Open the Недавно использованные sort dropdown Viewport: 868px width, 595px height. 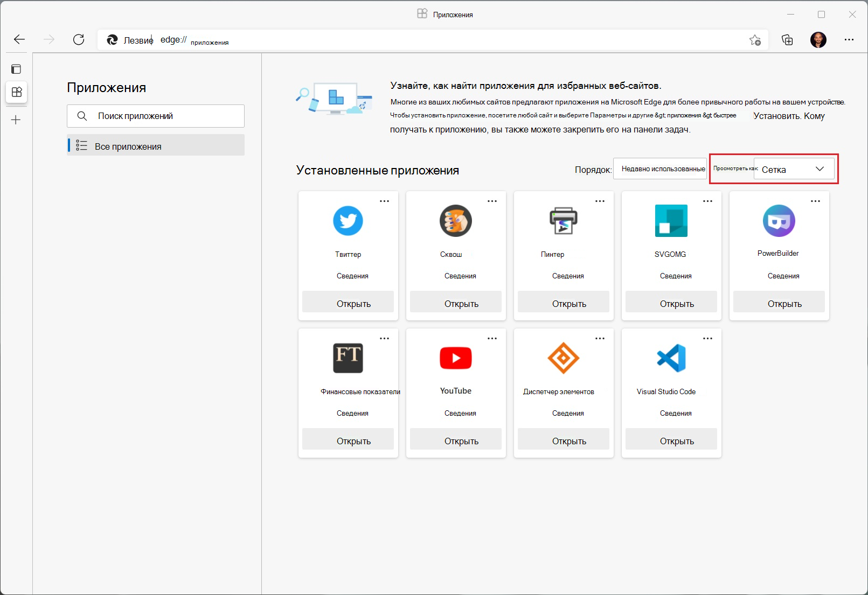(x=660, y=169)
